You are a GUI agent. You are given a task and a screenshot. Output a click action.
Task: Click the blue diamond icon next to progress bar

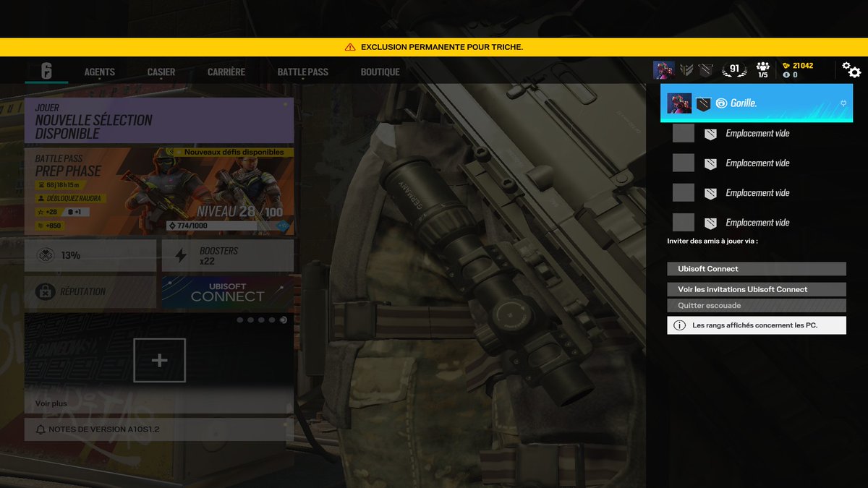click(x=282, y=226)
